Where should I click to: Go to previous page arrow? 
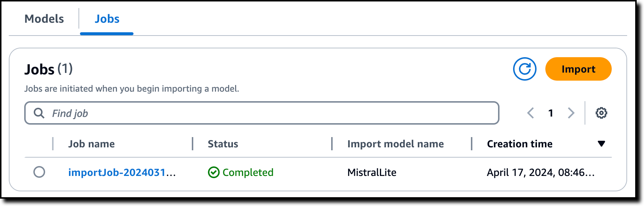(530, 113)
